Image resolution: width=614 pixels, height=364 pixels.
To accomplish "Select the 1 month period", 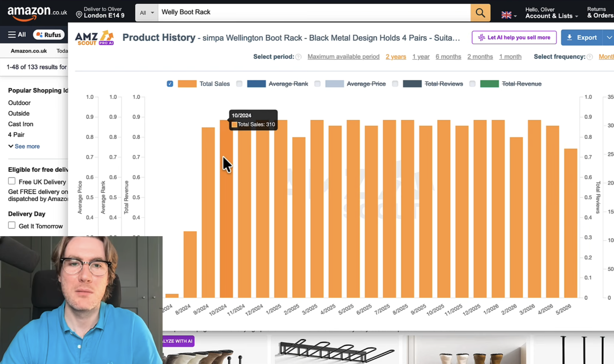I will coord(510,57).
